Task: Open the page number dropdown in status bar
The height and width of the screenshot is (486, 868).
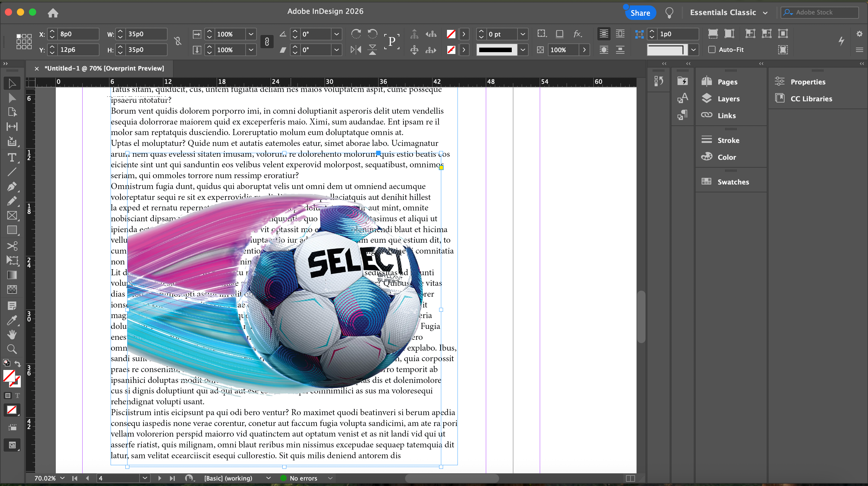Action: pyautogui.click(x=145, y=478)
